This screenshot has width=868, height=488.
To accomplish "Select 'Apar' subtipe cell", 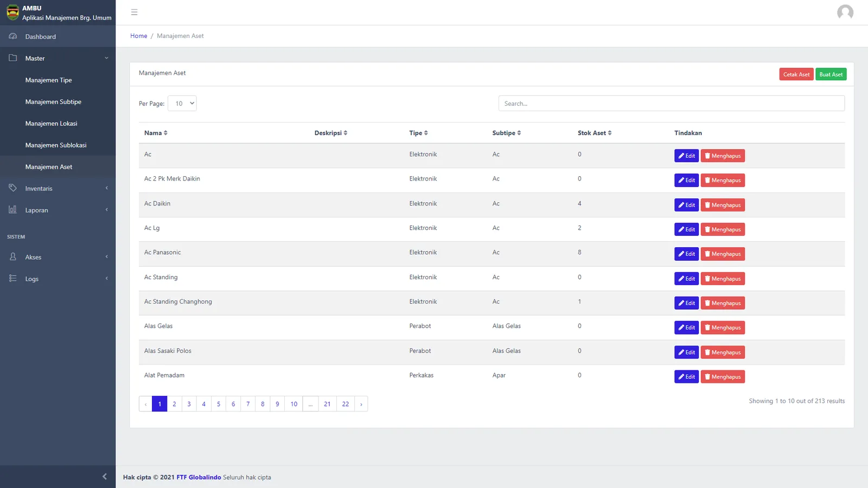I will click(x=499, y=375).
